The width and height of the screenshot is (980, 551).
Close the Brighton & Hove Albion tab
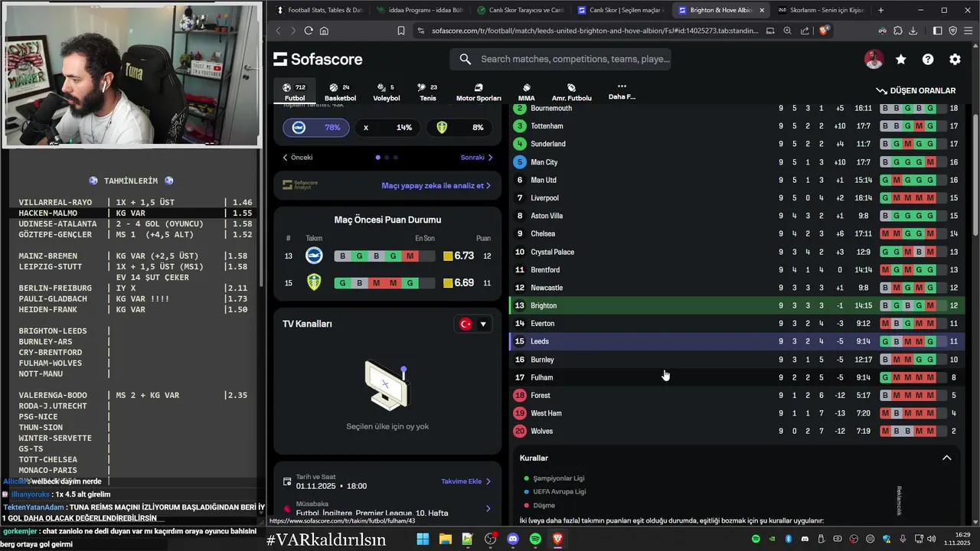coord(762,11)
